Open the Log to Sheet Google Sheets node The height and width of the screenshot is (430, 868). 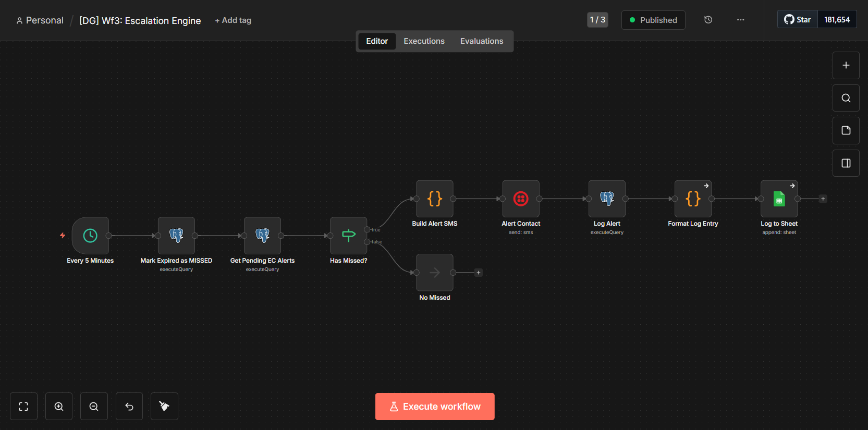[x=779, y=199]
